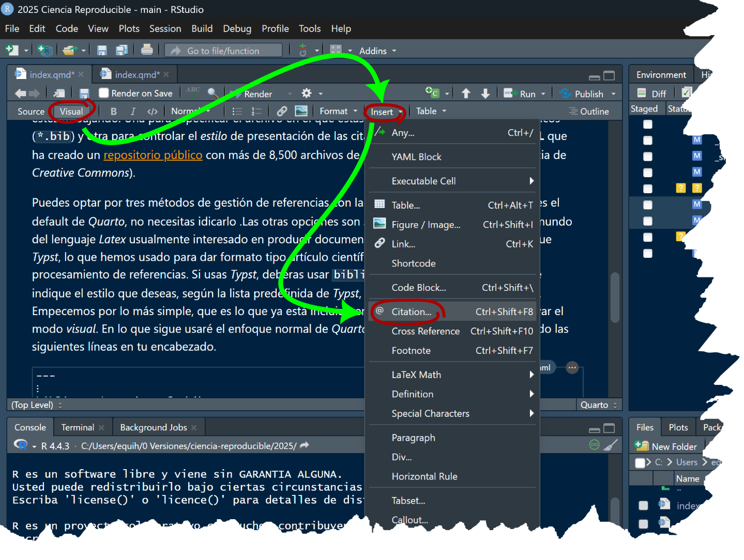Click the clear console broom icon
Screen dimensions: 744x560
(x=611, y=445)
